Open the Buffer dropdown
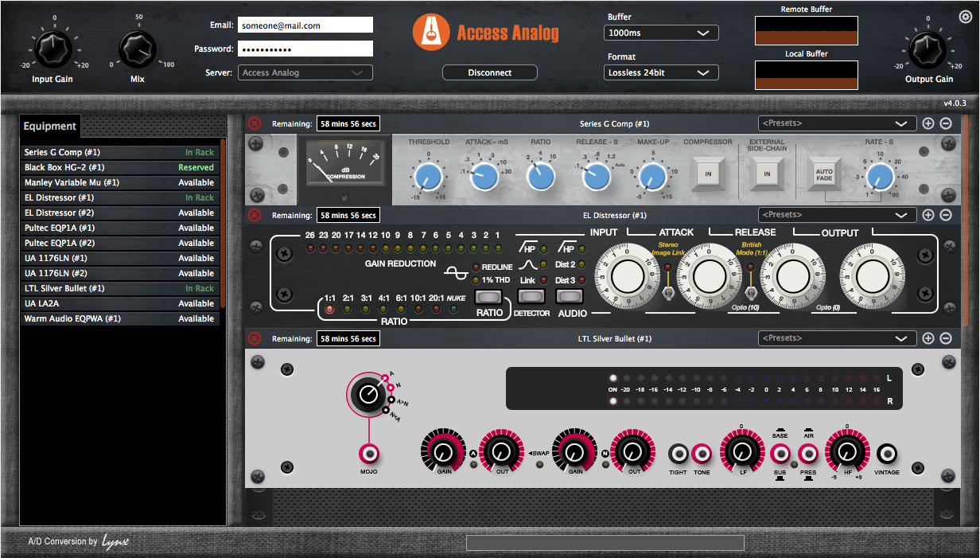Image resolution: width=980 pixels, height=558 pixels. pos(661,33)
